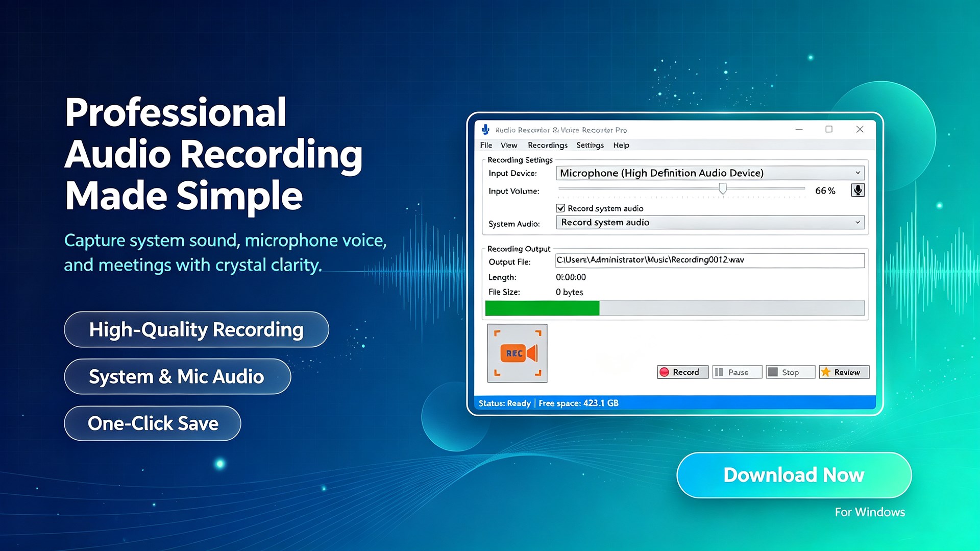The width and height of the screenshot is (980, 551).
Task: Uncheck the Record system audio checkbox
Action: (560, 208)
